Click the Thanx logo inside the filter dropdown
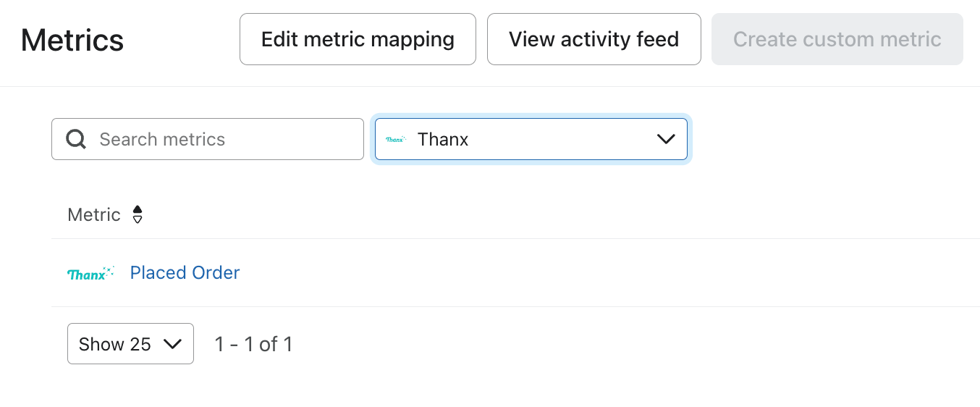This screenshot has height=407, width=980. pyautogui.click(x=395, y=139)
